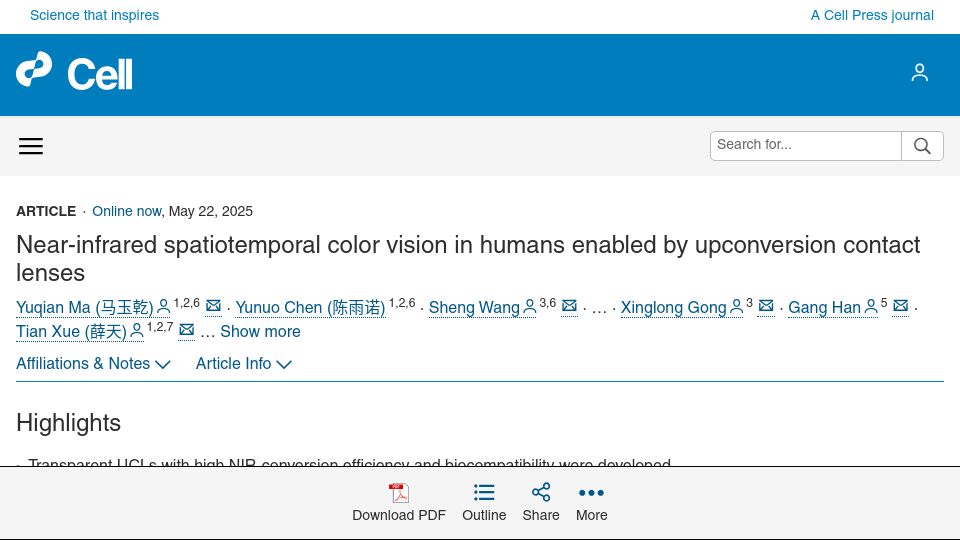Expand Affiliations & Notes section
This screenshot has height=540, width=960.
click(93, 364)
